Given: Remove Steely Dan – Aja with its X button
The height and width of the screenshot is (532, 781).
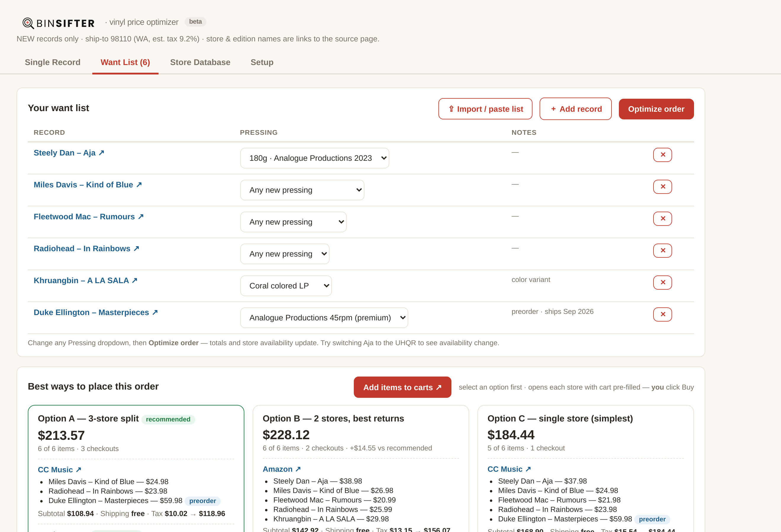Looking at the screenshot, I should coord(662,155).
